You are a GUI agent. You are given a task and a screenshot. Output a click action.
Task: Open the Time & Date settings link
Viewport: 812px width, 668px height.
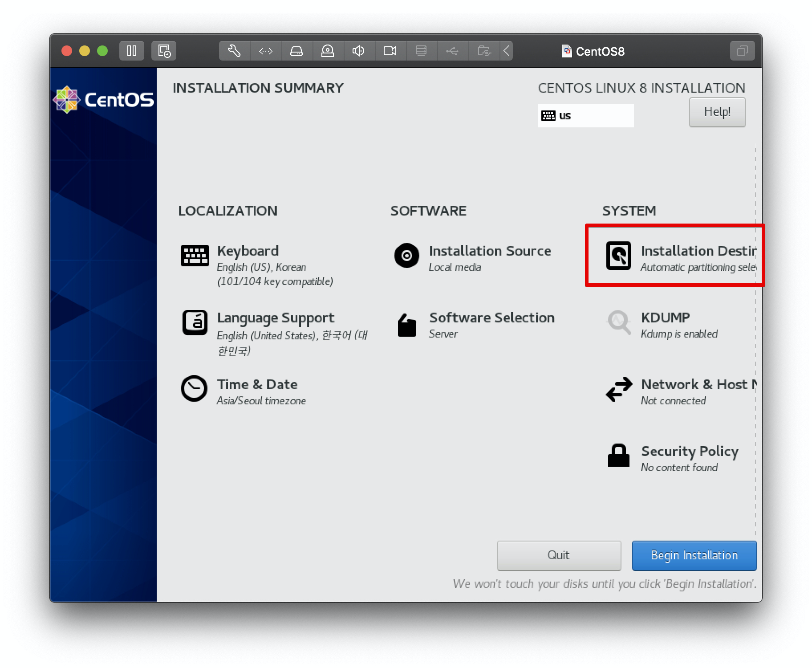tap(257, 384)
